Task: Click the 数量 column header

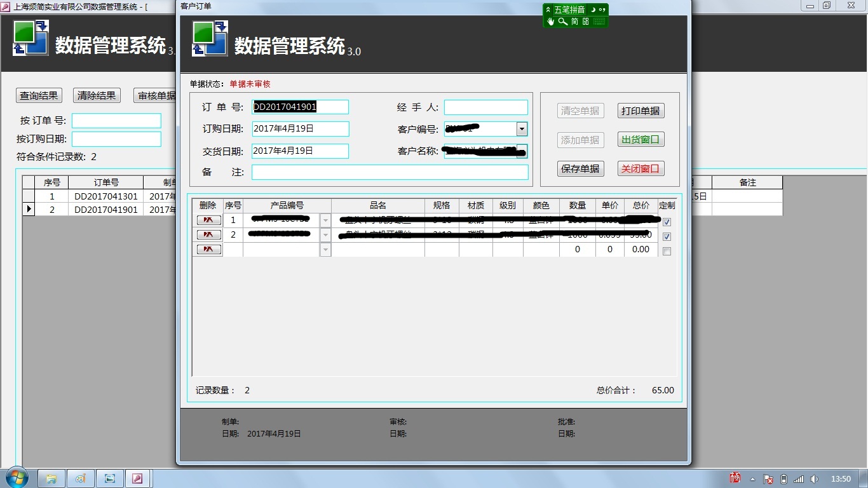Action: [x=578, y=205]
